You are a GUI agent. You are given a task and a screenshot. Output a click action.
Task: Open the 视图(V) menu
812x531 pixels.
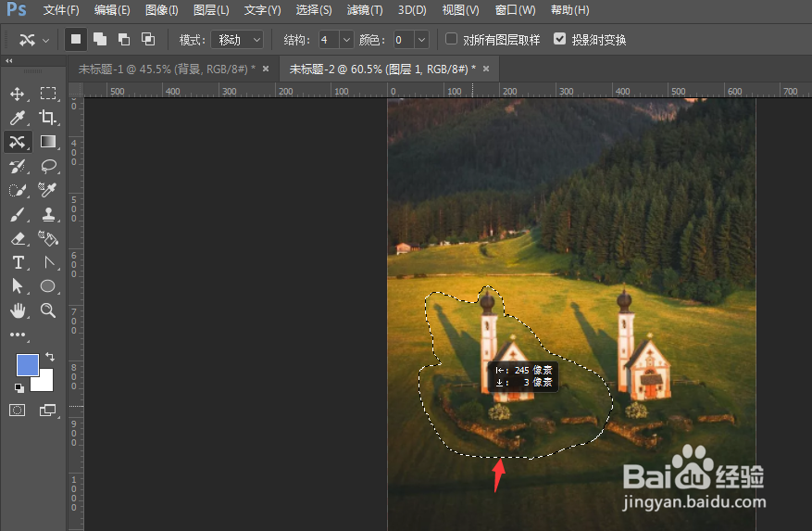tap(460, 10)
